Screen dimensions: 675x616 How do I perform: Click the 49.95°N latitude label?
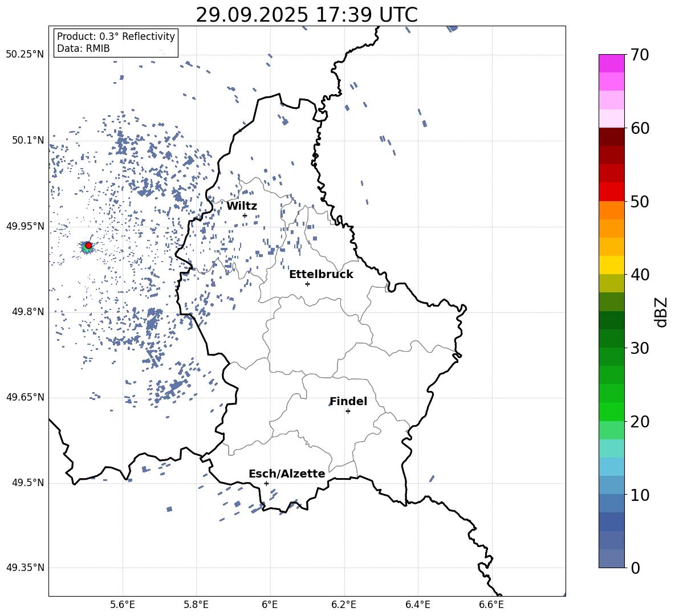pos(25,226)
